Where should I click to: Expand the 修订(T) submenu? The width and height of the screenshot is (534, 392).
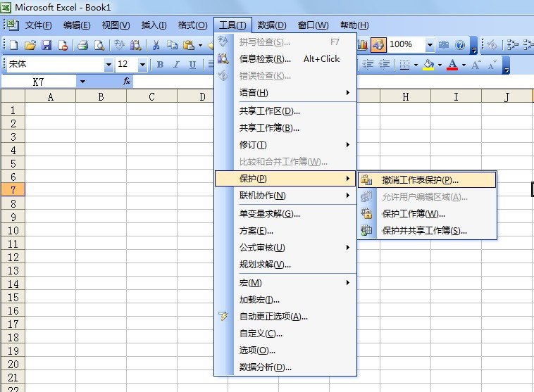pos(285,145)
